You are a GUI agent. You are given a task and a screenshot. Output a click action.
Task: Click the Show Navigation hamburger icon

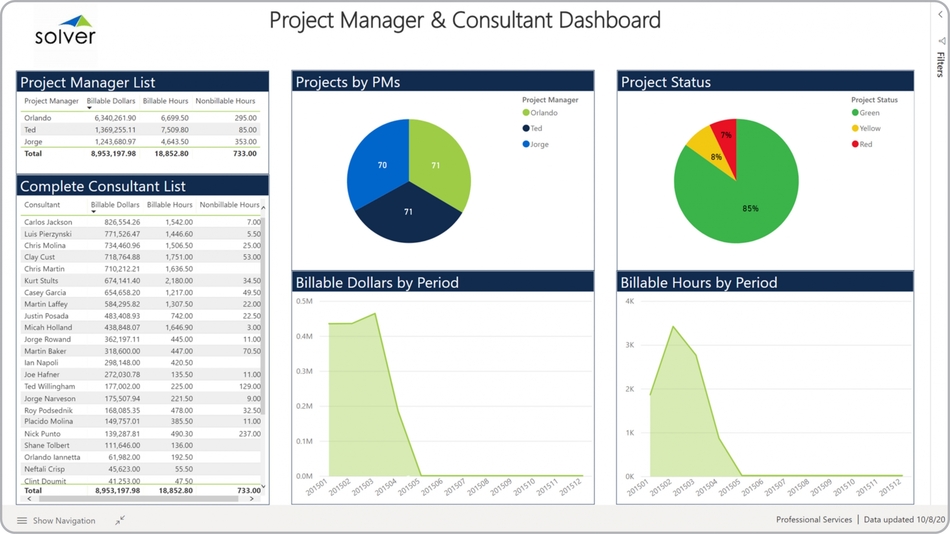pyautogui.click(x=22, y=521)
